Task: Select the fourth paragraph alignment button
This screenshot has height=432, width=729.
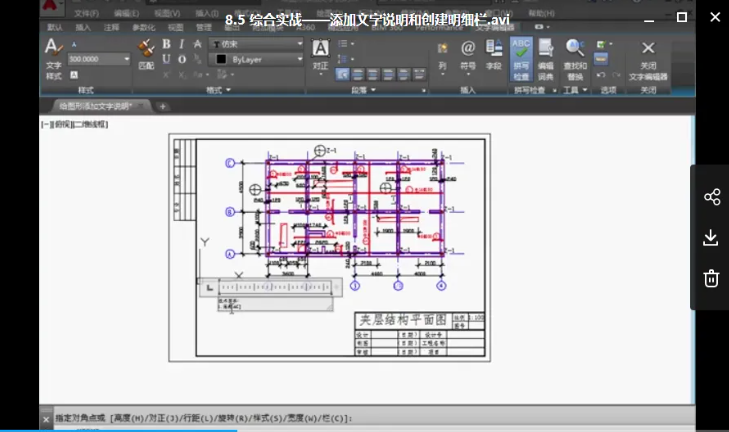Action: pos(388,74)
